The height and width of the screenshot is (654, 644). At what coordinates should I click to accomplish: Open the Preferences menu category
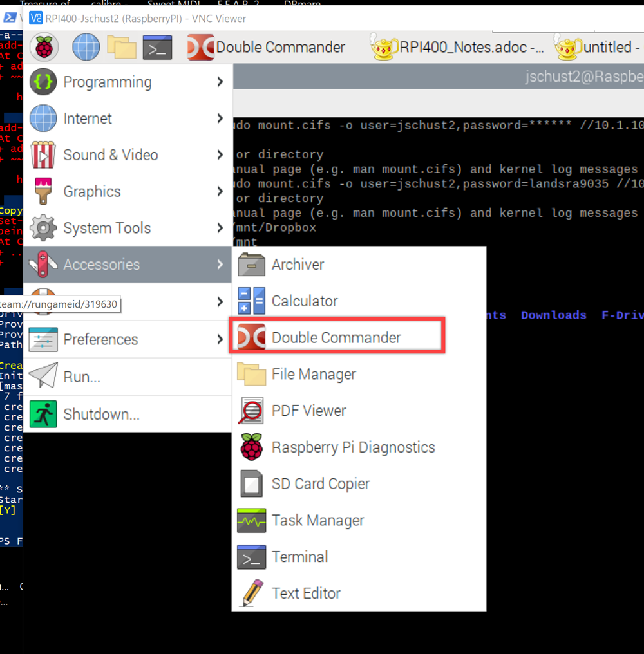click(128, 339)
